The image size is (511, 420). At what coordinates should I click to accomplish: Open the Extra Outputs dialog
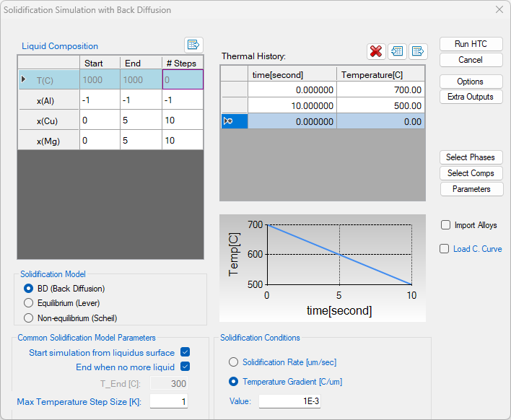pos(471,97)
